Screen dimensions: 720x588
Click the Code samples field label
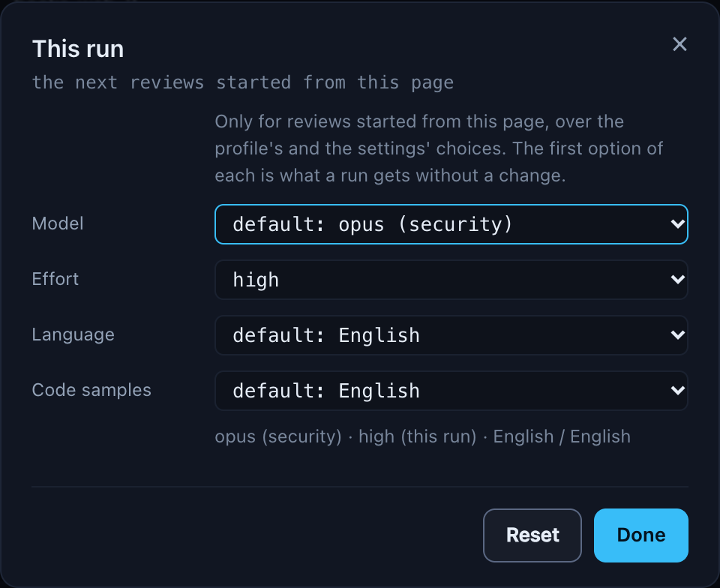point(91,390)
